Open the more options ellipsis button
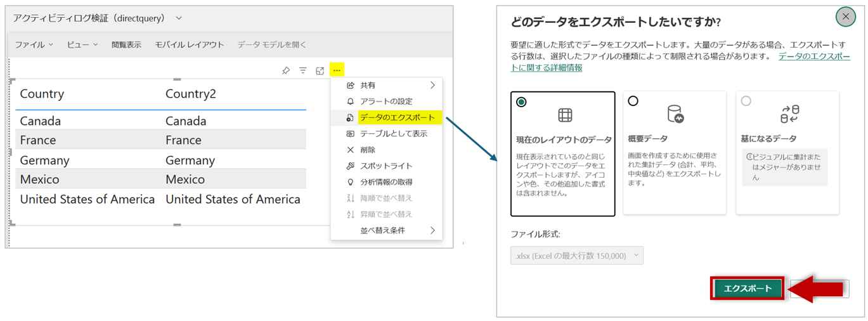Screen dimensions: 868x321 pyautogui.click(x=337, y=70)
